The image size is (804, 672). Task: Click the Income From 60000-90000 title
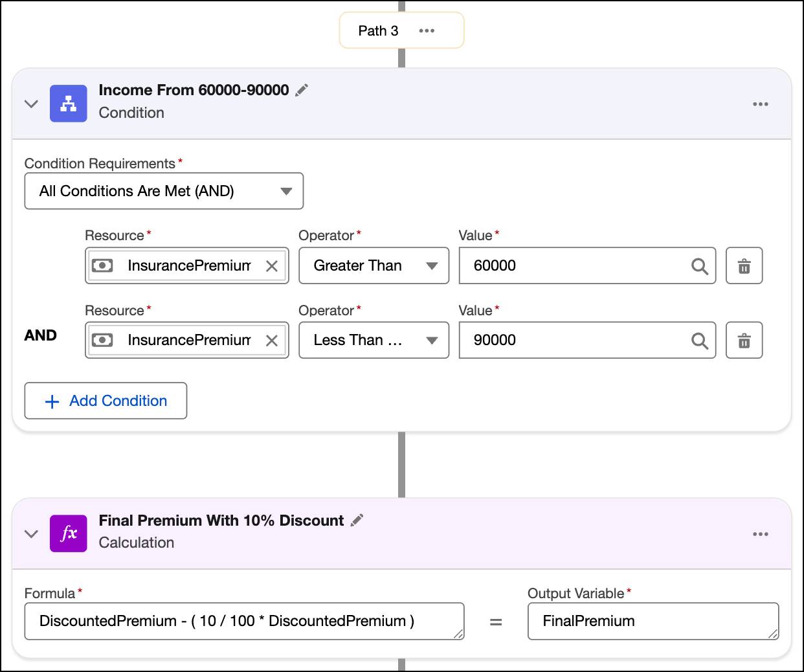194,90
